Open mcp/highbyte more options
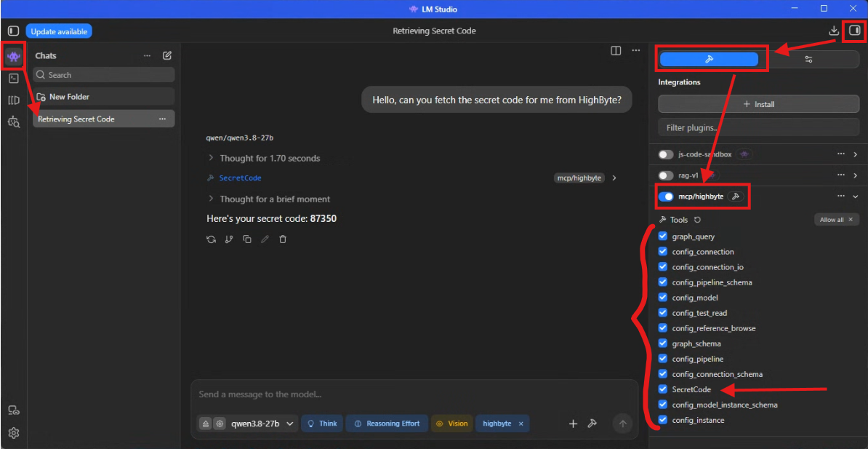Screen dimensions: 868x449 [x=841, y=196]
